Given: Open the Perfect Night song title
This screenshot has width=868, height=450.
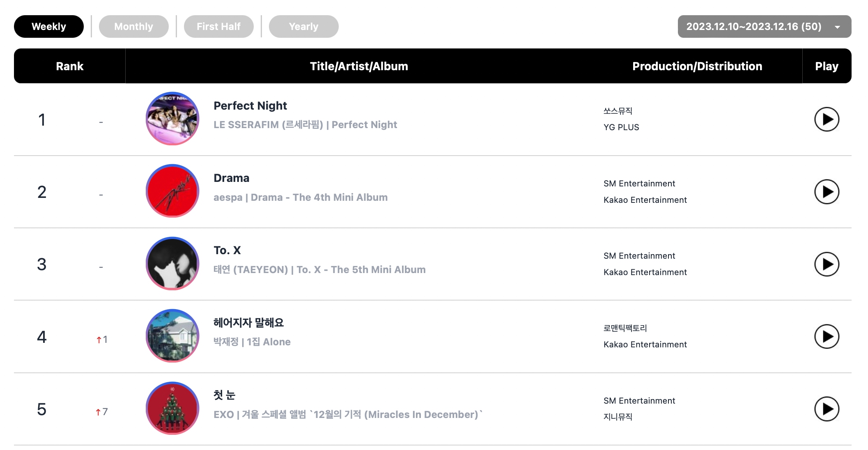Looking at the screenshot, I should [250, 106].
